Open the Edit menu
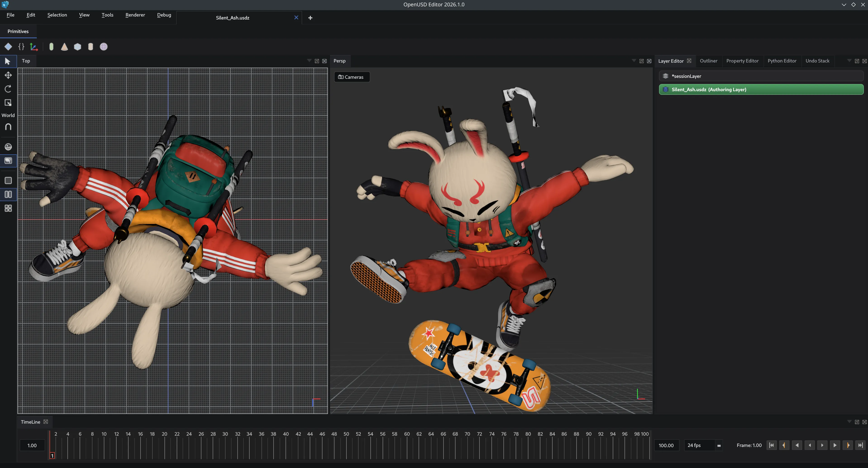 point(31,15)
